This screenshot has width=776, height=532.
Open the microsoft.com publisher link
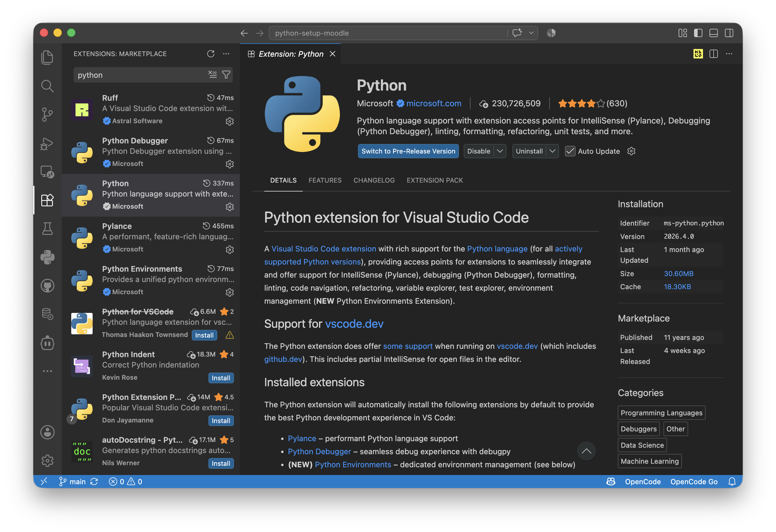[433, 104]
